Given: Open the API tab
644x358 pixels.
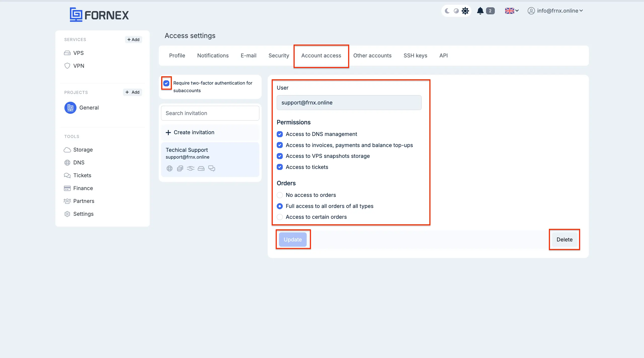Looking at the screenshot, I should pyautogui.click(x=444, y=56).
